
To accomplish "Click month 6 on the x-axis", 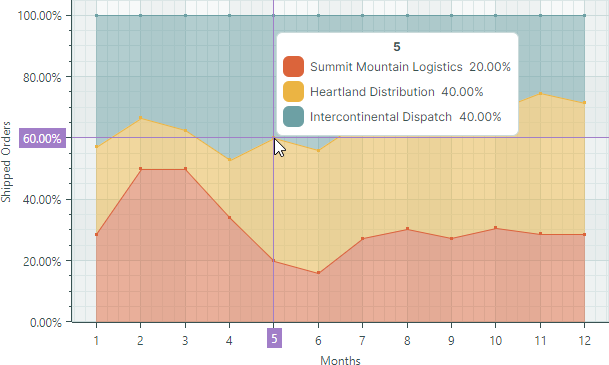I will (x=318, y=341).
